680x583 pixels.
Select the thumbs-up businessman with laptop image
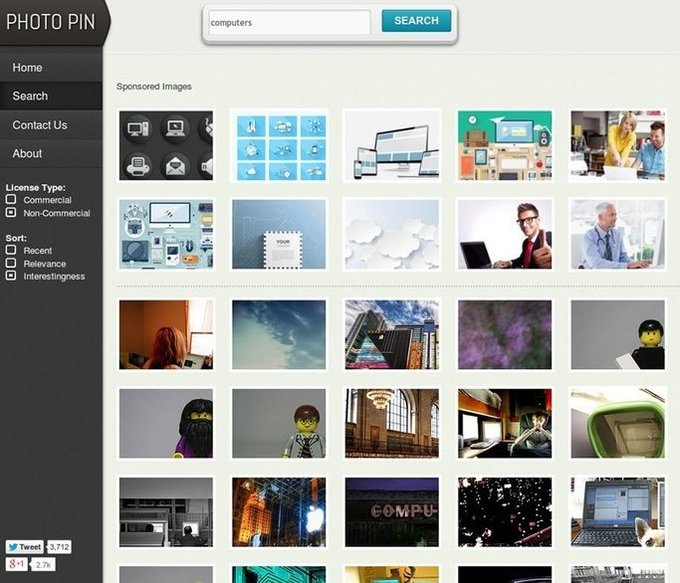click(x=505, y=234)
